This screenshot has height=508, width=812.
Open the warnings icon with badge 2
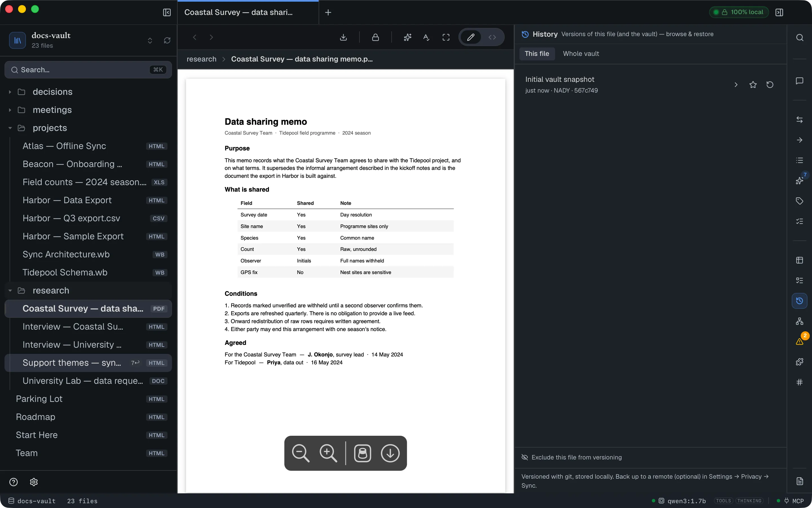click(x=800, y=341)
